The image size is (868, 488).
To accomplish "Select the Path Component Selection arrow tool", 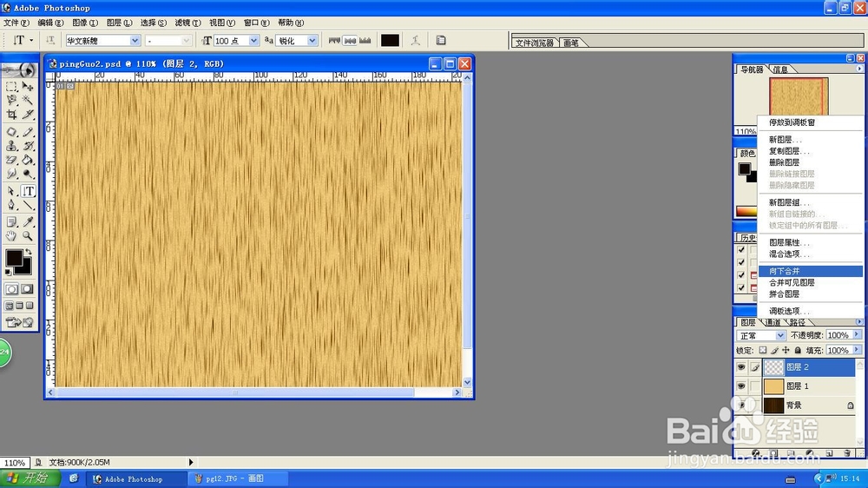I will (x=11, y=191).
